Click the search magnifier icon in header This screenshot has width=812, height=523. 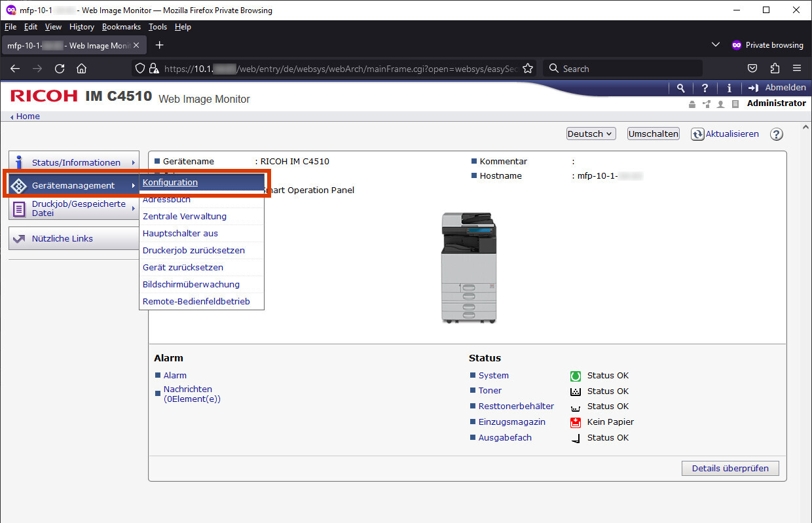click(x=681, y=88)
